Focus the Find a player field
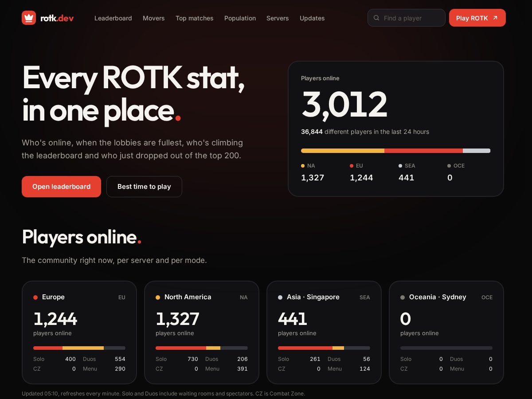532x399 pixels. (x=407, y=18)
